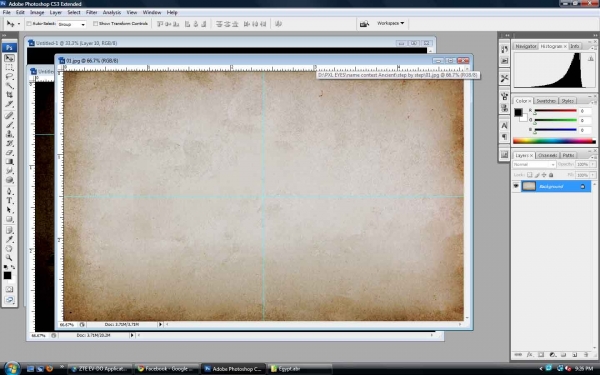This screenshot has height=375, width=600.
Task: Select the Type tool
Action: click(9, 201)
